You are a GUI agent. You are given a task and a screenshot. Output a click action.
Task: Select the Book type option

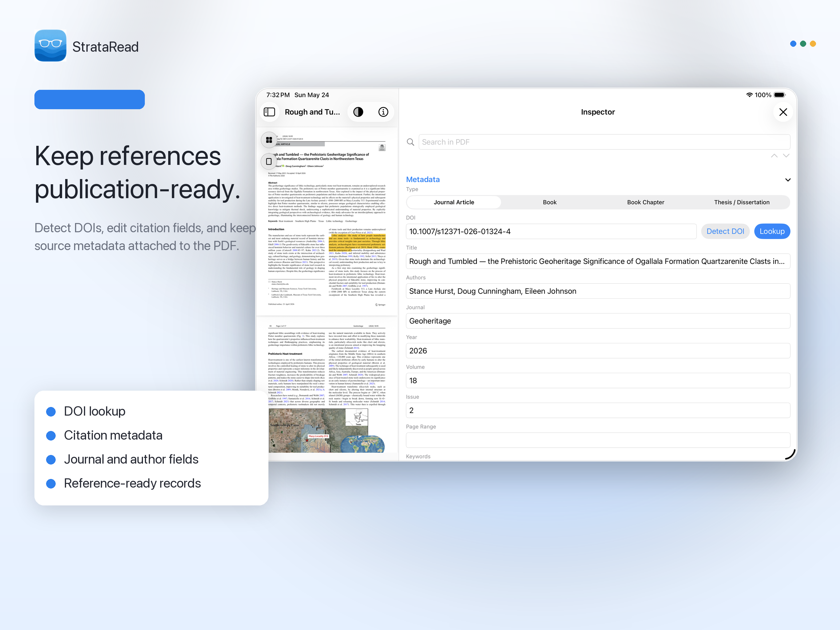point(549,202)
